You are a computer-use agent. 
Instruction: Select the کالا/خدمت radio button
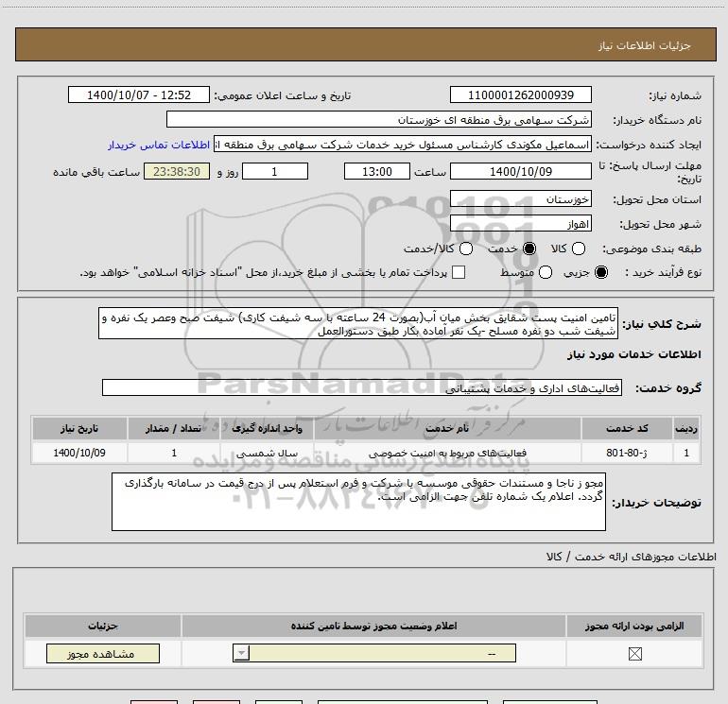(466, 249)
